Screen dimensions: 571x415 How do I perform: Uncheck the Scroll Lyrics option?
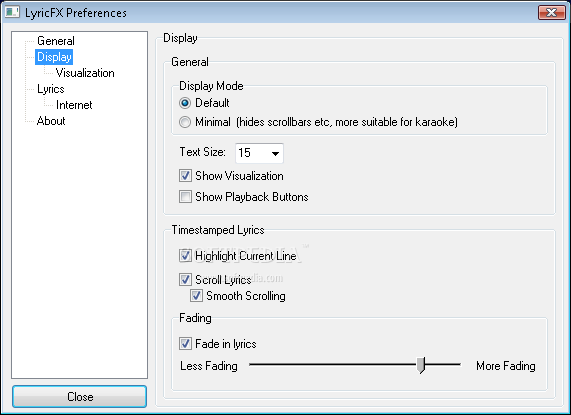(185, 280)
